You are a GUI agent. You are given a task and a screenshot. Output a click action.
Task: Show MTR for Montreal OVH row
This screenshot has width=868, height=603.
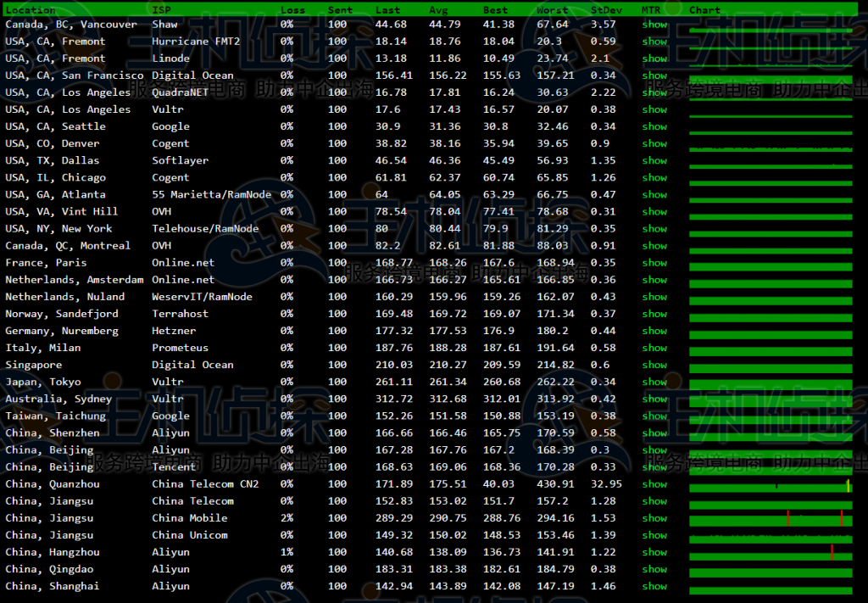pyautogui.click(x=654, y=246)
